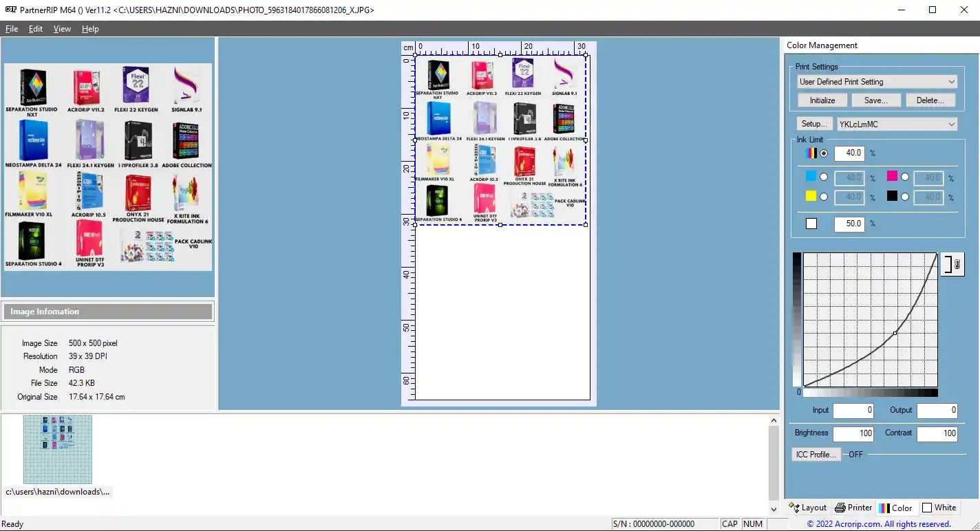Click the cyan ink icon
This screenshot has height=531, width=980.
point(810,177)
